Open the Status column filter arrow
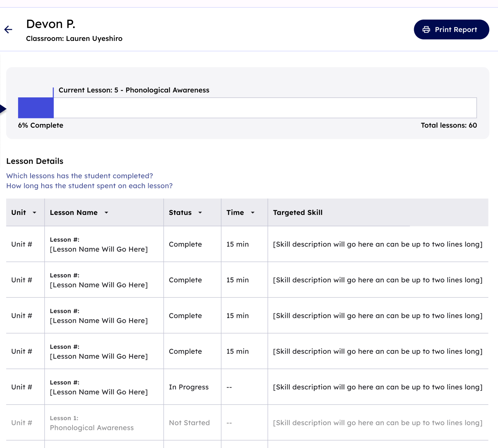The width and height of the screenshot is (498, 448). click(x=200, y=212)
